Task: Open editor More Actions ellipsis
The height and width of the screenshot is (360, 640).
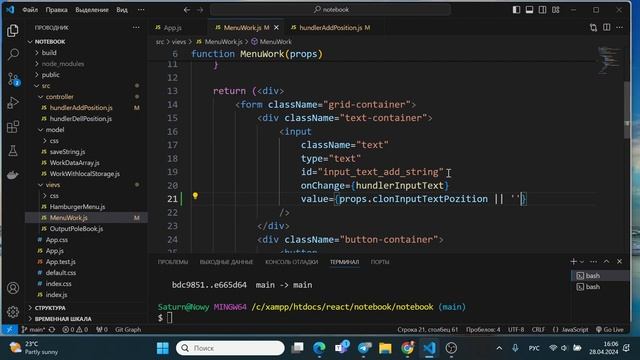Action: coord(620,27)
